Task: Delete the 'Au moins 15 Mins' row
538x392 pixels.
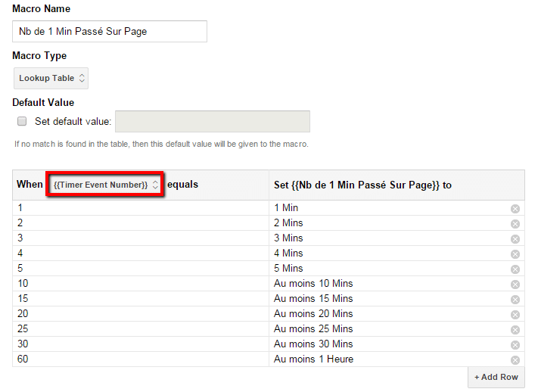Action: point(515,299)
